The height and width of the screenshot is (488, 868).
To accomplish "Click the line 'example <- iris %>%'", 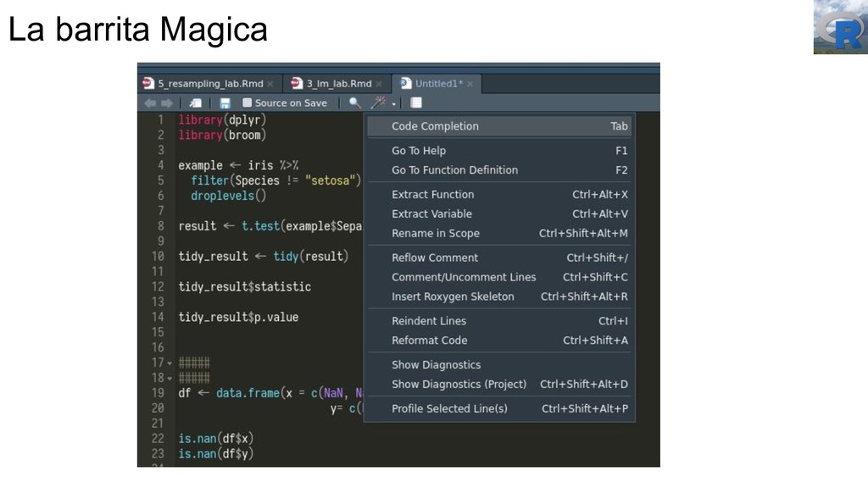I will pos(238,165).
